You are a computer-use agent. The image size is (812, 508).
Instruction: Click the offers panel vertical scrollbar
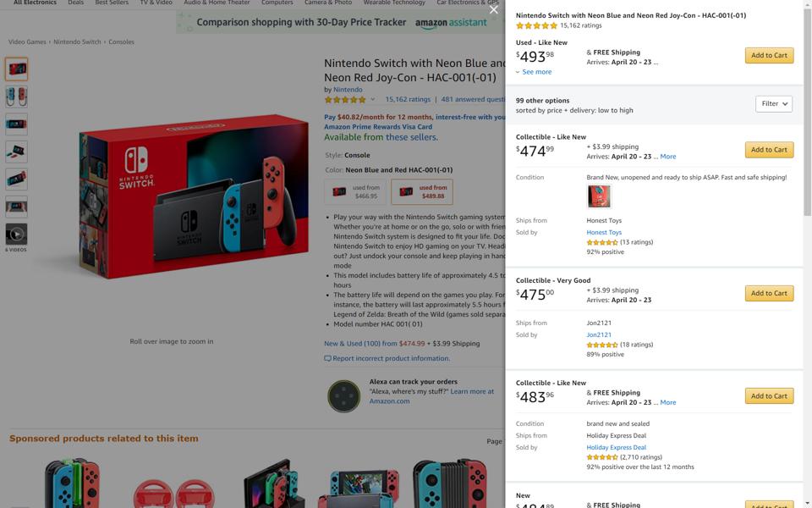coord(807,112)
